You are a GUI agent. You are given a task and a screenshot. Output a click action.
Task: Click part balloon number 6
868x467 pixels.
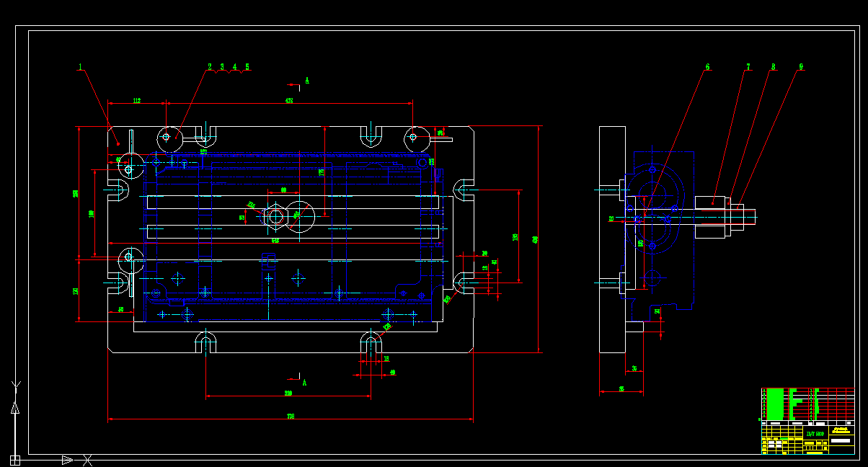coord(707,67)
